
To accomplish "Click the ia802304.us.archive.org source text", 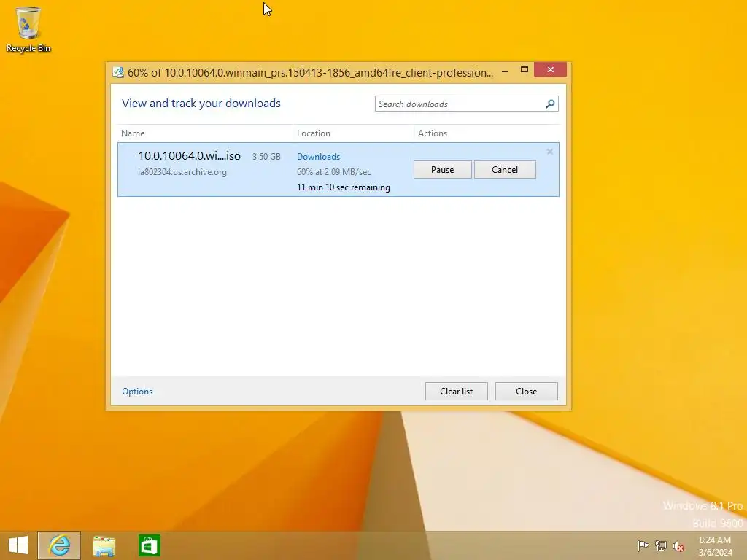I will pos(182,172).
